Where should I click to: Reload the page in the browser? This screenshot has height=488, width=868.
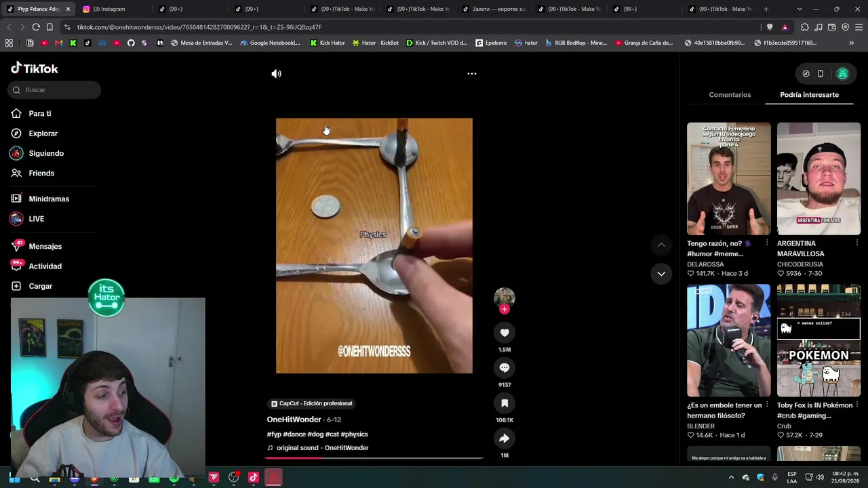tap(36, 27)
